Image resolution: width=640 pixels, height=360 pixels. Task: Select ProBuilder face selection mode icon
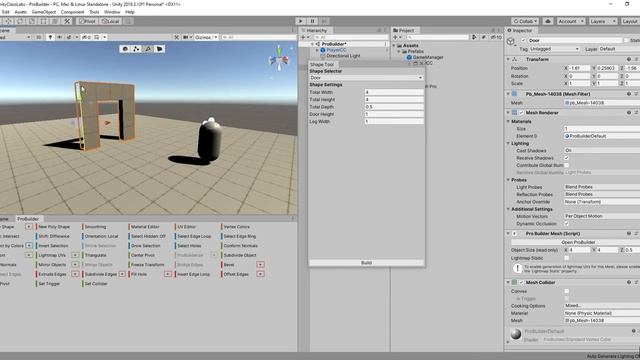click(160, 49)
